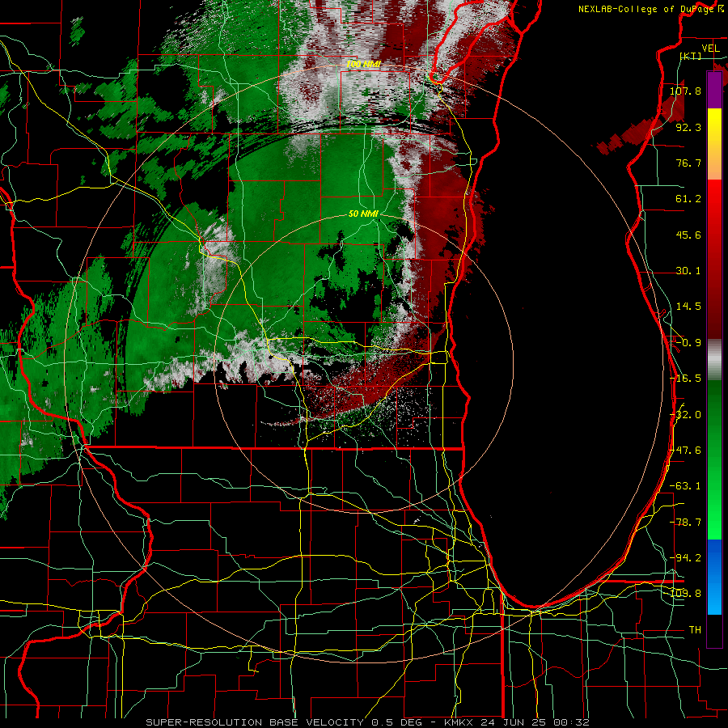Select the 76.7 legend value
Viewport: 728px width, 728px height.
688,163
